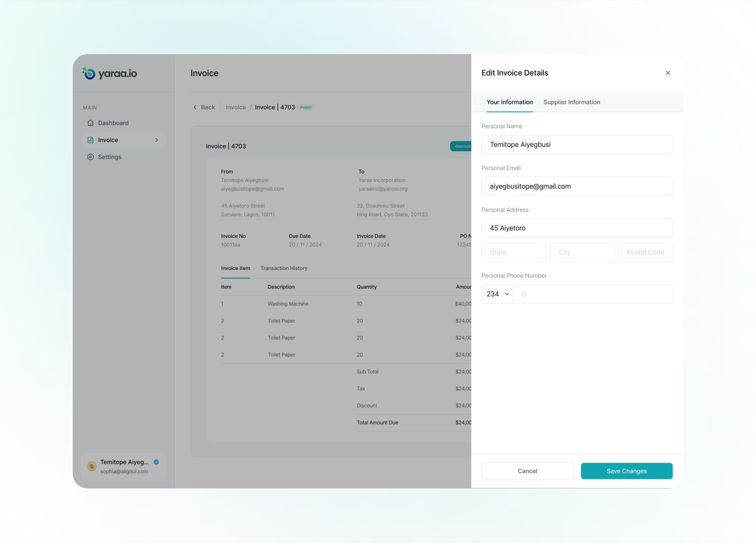Click the Posted status badge
The image size is (756, 543).
coord(306,107)
